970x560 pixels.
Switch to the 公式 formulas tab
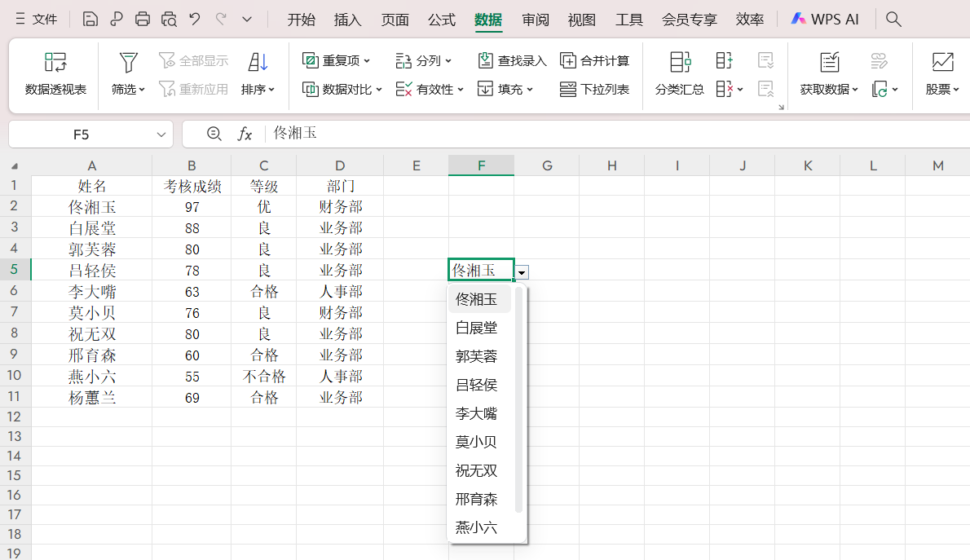click(x=442, y=20)
